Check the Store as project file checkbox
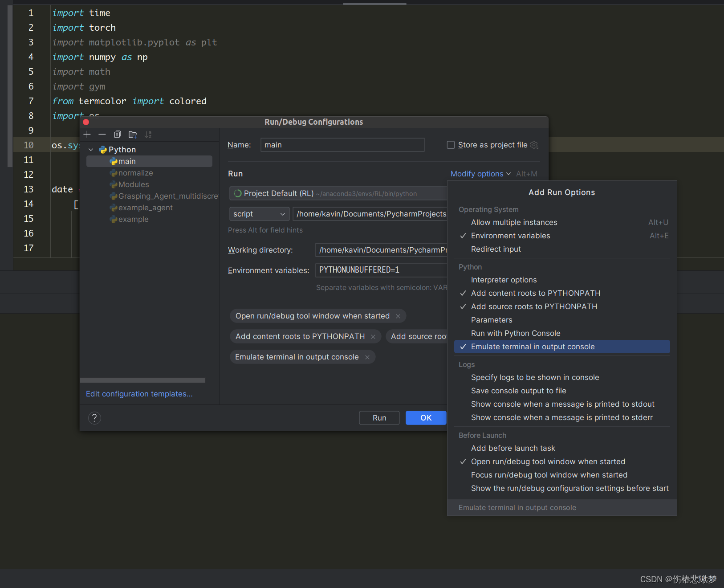This screenshot has height=588, width=724. pos(451,145)
